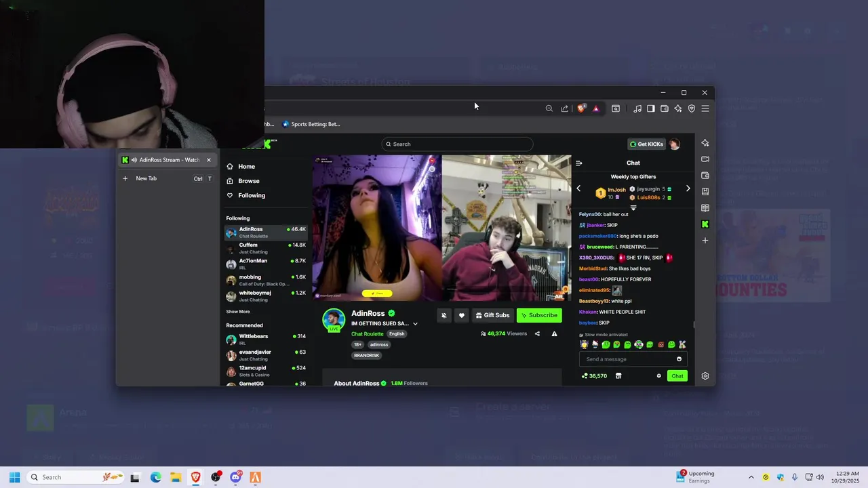
Task: Click the Send a message input field
Action: (x=633, y=359)
